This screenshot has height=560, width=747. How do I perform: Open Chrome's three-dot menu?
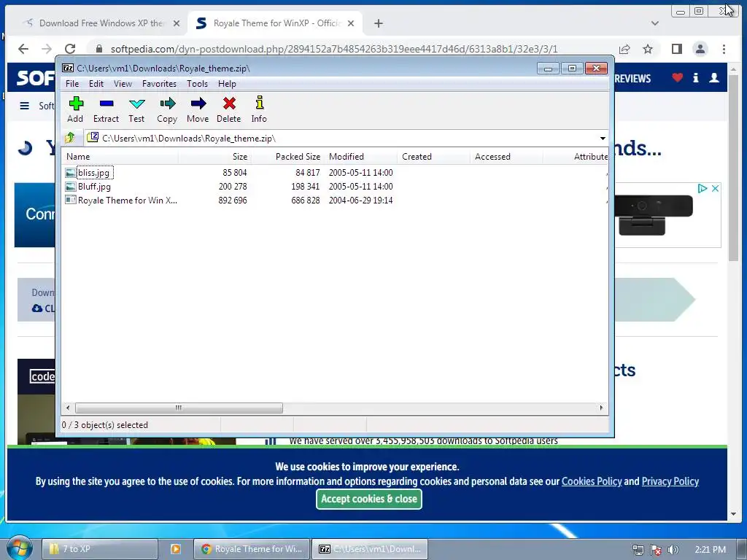[724, 49]
